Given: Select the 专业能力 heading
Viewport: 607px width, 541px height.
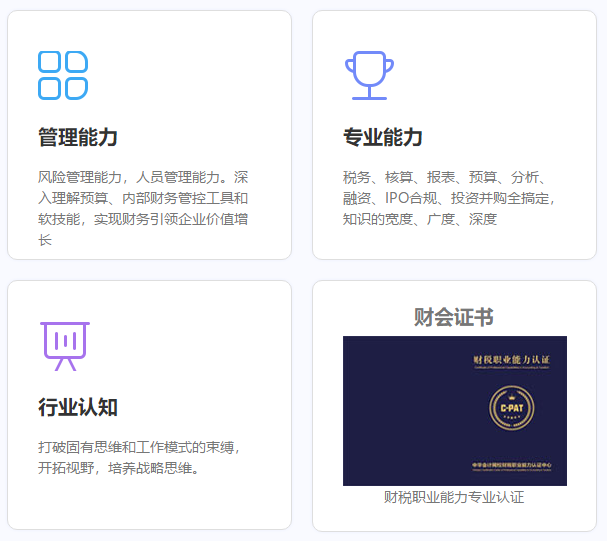Looking at the screenshot, I should pos(383,137).
